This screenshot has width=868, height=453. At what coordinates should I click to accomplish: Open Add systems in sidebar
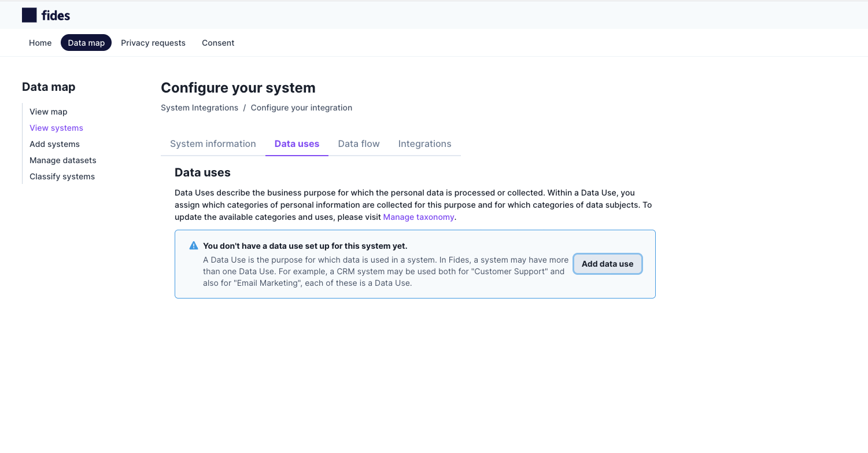(x=54, y=144)
